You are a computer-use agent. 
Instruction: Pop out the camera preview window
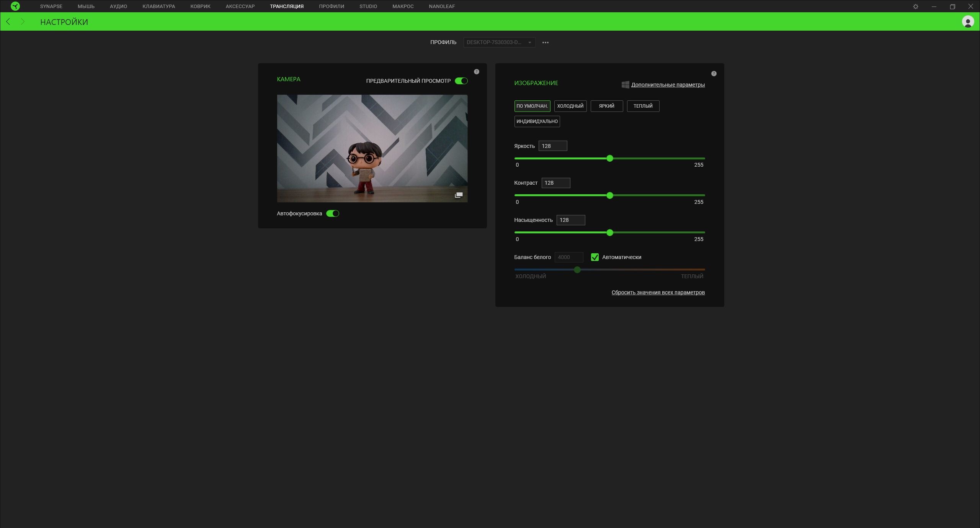[459, 195]
